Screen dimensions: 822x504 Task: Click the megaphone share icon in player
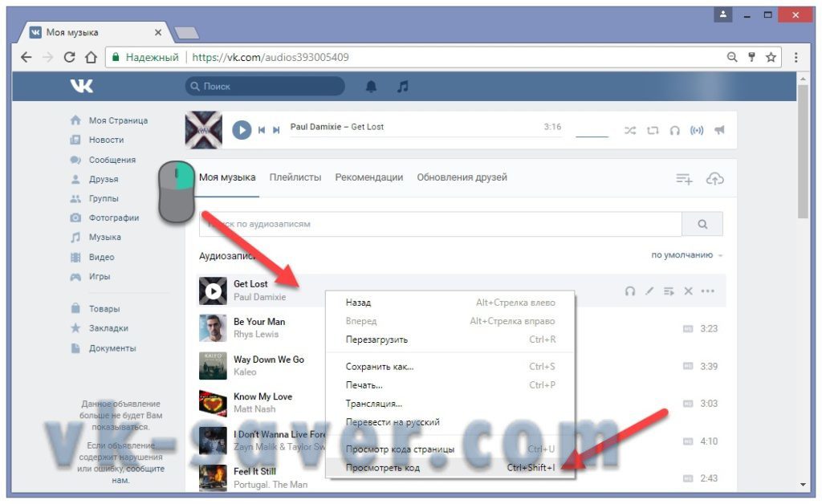pyautogui.click(x=719, y=130)
